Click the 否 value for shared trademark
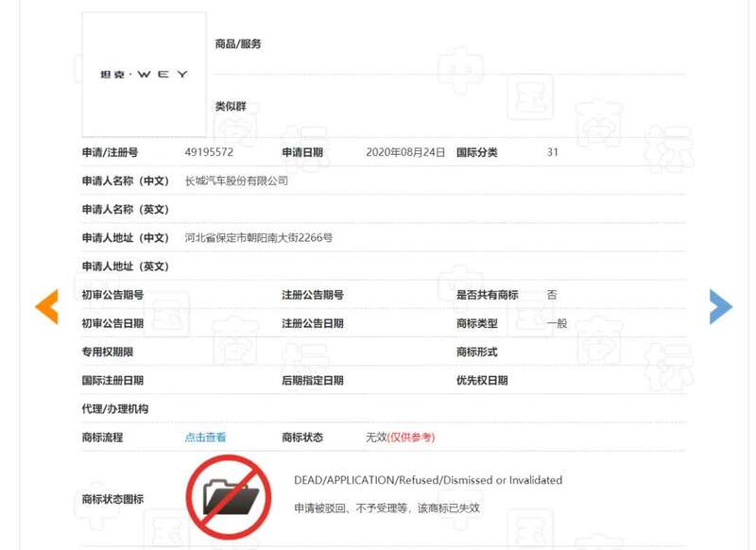Viewport: 756px width, 550px height. click(552, 295)
